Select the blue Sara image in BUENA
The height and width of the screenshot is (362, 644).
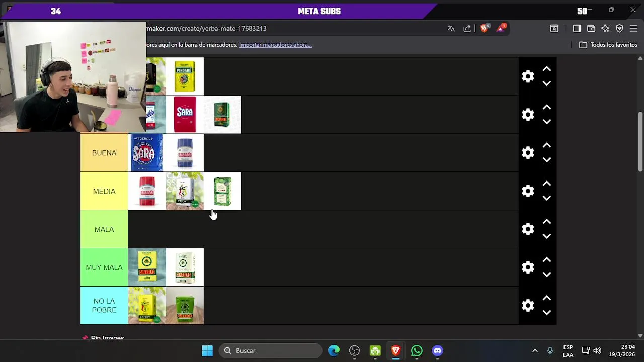coord(147,153)
